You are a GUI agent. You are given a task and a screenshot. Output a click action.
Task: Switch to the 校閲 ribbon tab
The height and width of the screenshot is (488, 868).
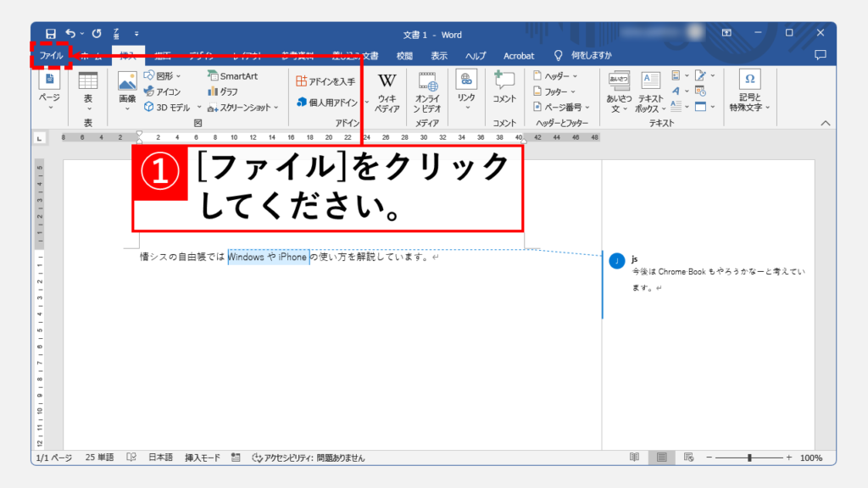coord(404,55)
